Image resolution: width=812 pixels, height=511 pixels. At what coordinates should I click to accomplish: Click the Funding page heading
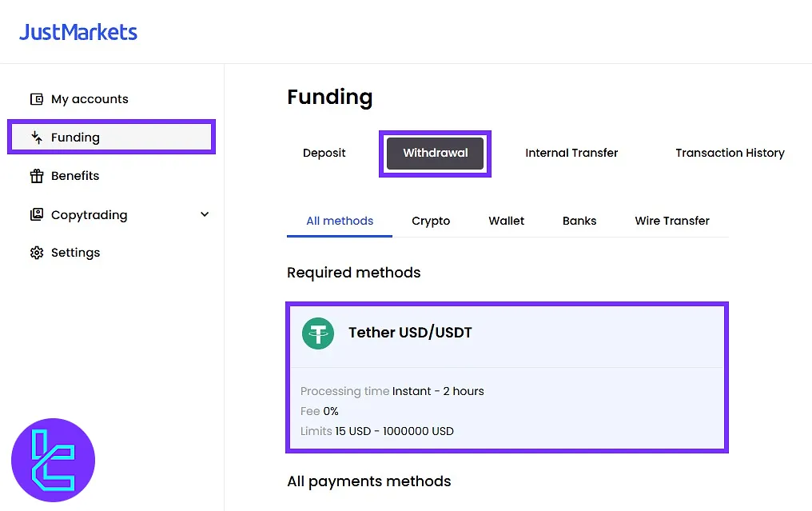point(330,97)
